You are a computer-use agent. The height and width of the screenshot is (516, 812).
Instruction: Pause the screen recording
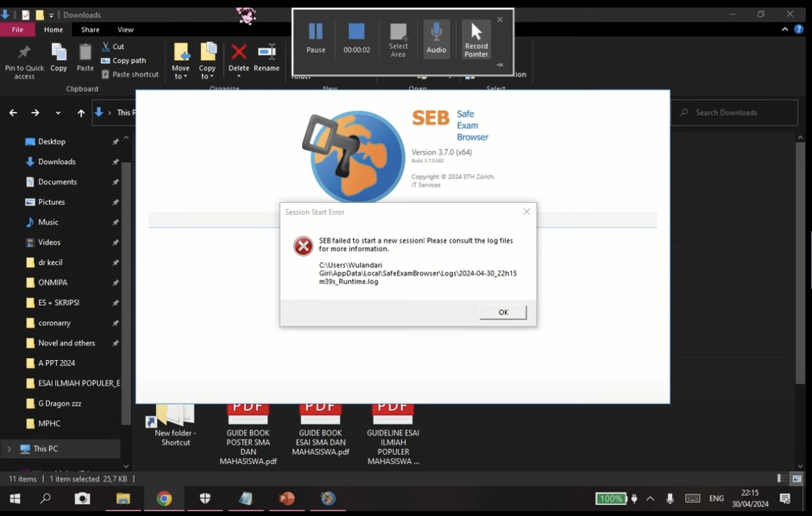[x=315, y=39]
